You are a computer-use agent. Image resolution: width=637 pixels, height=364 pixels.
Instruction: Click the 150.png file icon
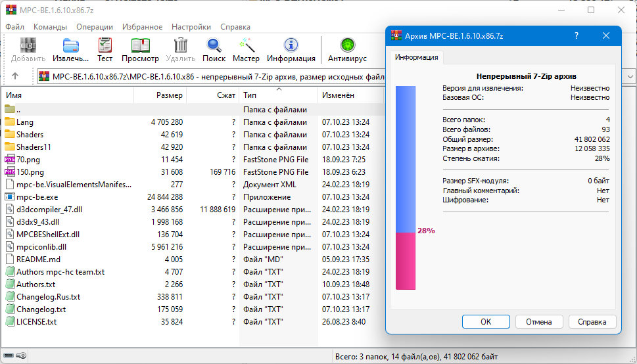click(x=10, y=172)
